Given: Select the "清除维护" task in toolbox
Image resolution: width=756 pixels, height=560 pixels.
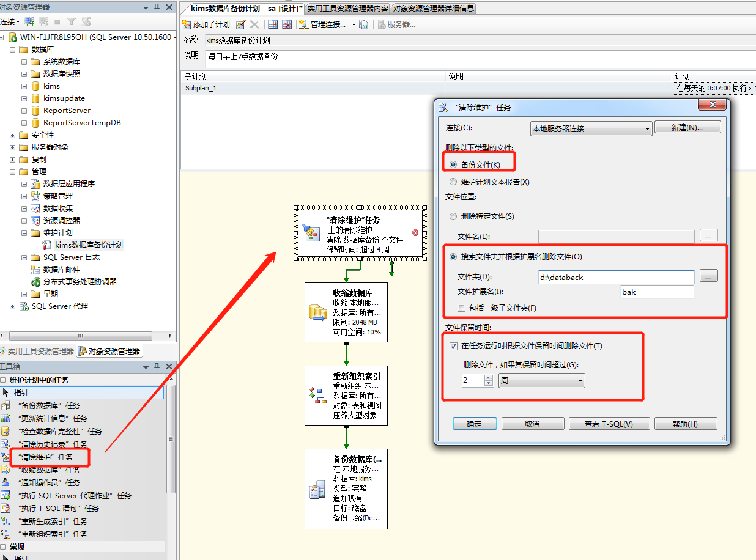Looking at the screenshot, I should 45,457.
